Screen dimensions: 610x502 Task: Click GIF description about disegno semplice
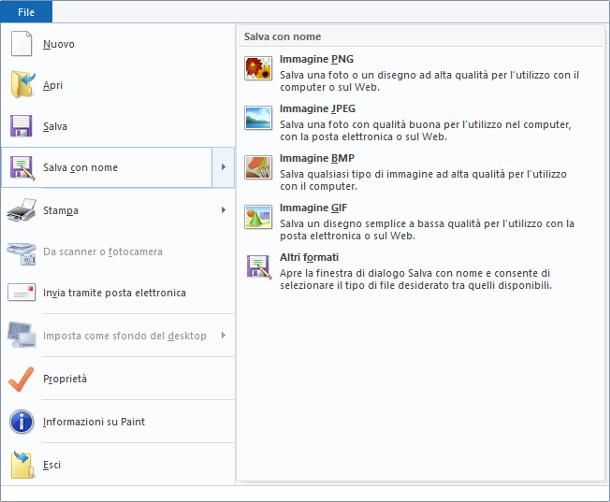click(427, 229)
